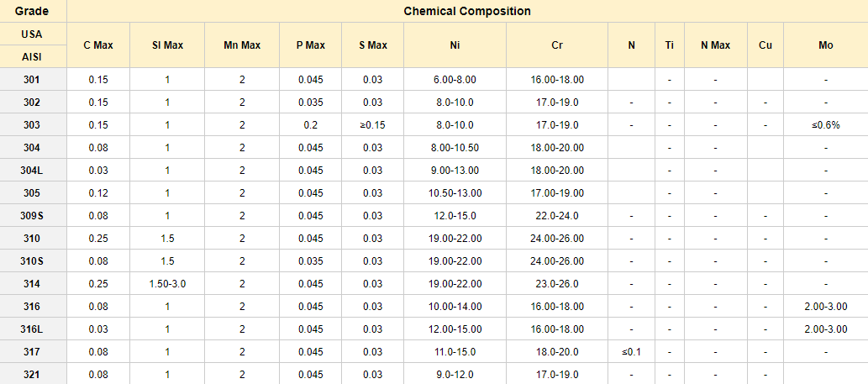Click the 6.00-8.00 Ni cell for grade 301
Viewport: 868px width, 384px height.
point(455,80)
